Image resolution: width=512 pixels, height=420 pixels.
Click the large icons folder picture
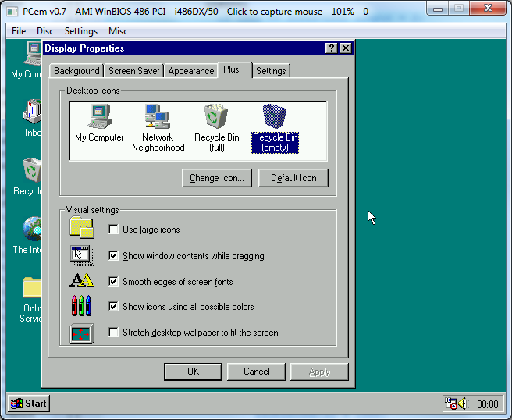pyautogui.click(x=82, y=228)
